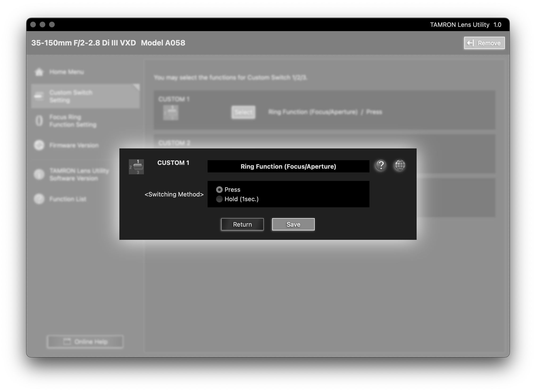Image resolution: width=536 pixels, height=392 pixels.
Task: Click the Function List sidebar icon
Action: coord(39,199)
